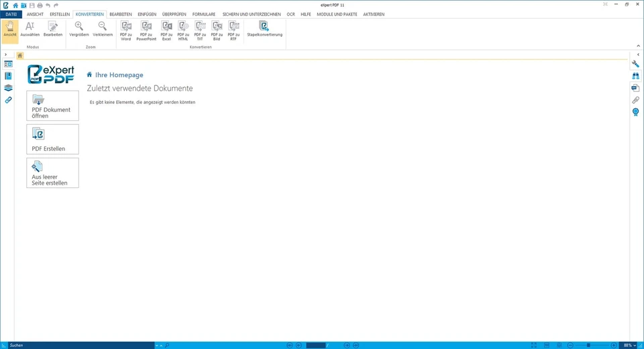This screenshot has height=349, width=644.
Task: Convert with PDF zu PowerPoint
Action: coord(146,31)
